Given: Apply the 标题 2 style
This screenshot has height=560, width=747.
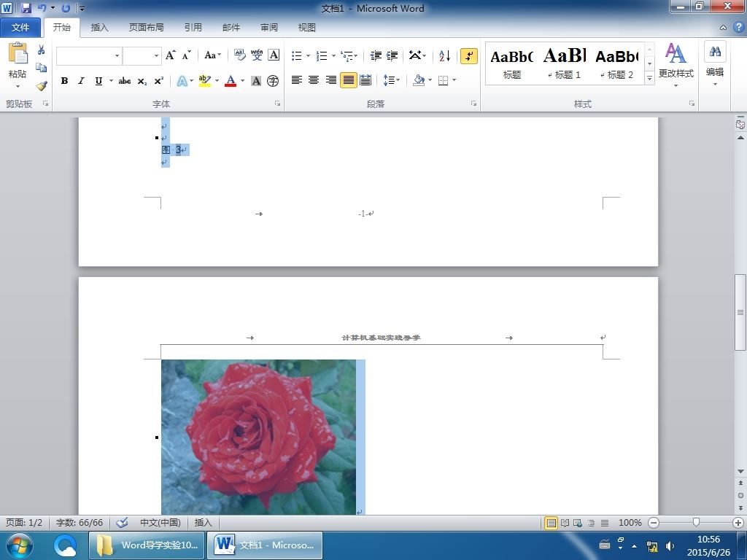Looking at the screenshot, I should tap(617, 64).
